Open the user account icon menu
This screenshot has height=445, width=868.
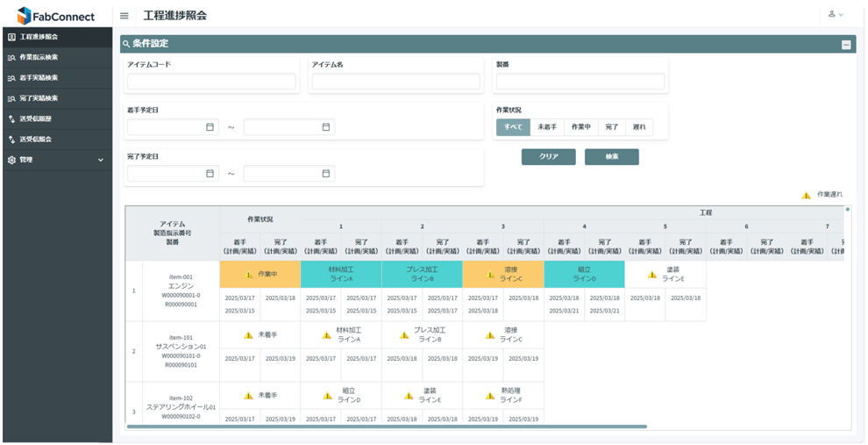click(x=835, y=15)
